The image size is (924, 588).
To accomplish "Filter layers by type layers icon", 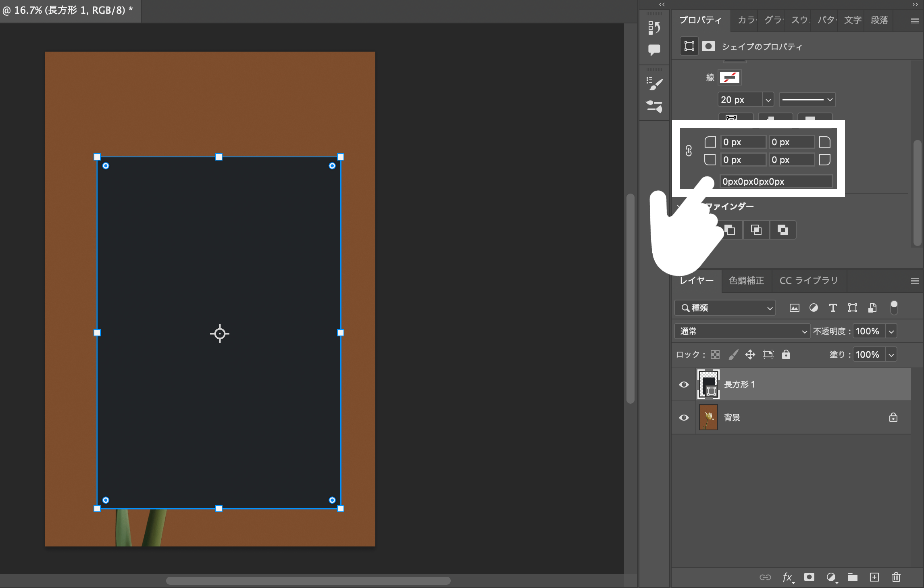I will [833, 308].
